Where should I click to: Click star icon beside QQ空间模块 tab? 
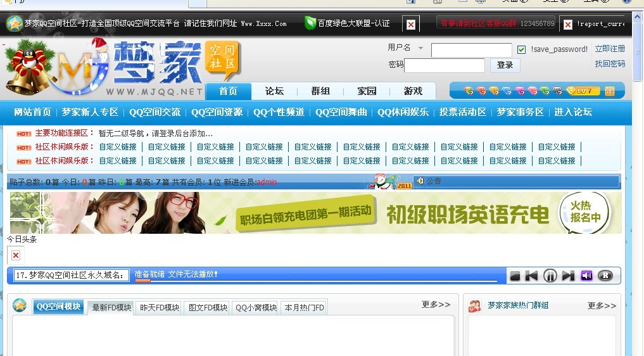[x=19, y=305]
